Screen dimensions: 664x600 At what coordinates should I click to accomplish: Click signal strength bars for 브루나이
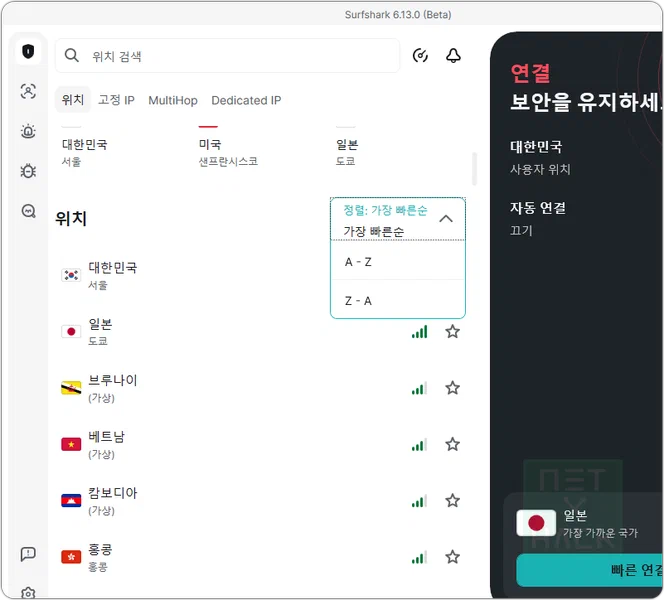(419, 388)
